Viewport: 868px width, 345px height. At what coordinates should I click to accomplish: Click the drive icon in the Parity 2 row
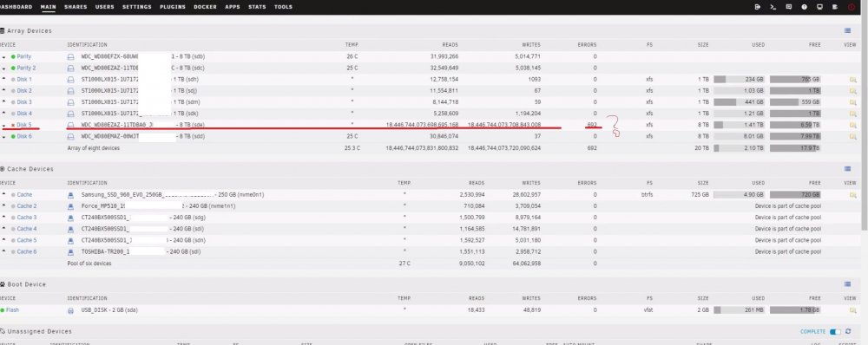coord(71,68)
